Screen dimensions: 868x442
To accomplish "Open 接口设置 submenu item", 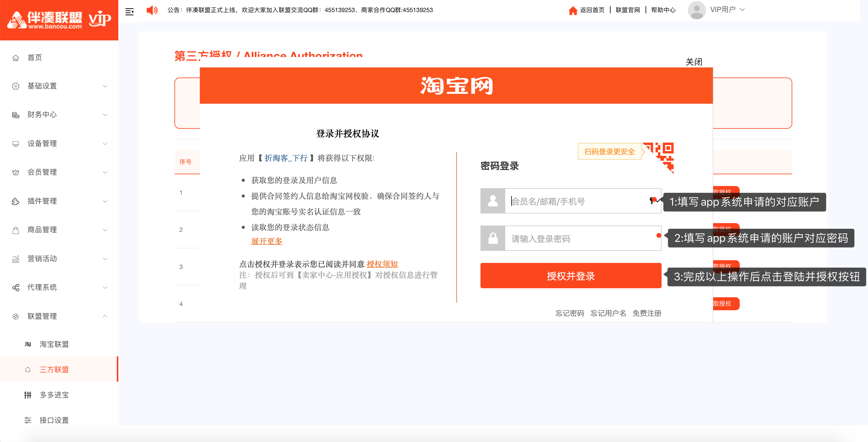I will click(x=59, y=420).
